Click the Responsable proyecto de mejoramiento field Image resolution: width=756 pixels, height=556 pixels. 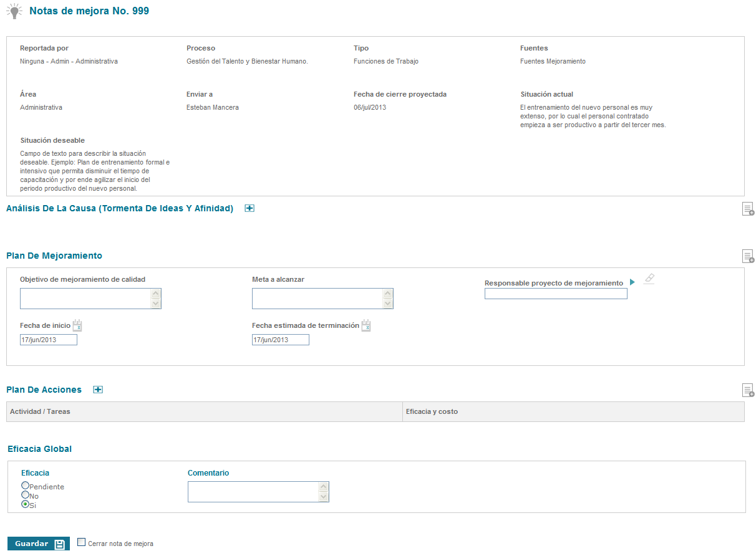(x=555, y=294)
